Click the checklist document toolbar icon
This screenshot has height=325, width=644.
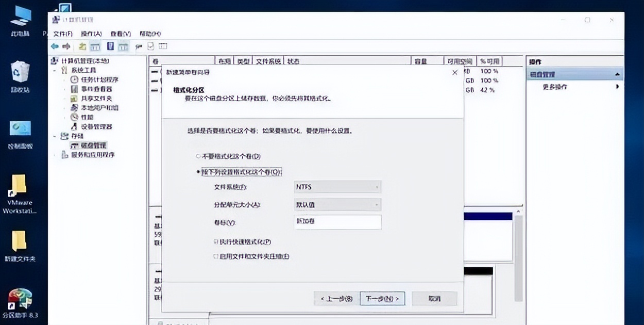click(151, 46)
